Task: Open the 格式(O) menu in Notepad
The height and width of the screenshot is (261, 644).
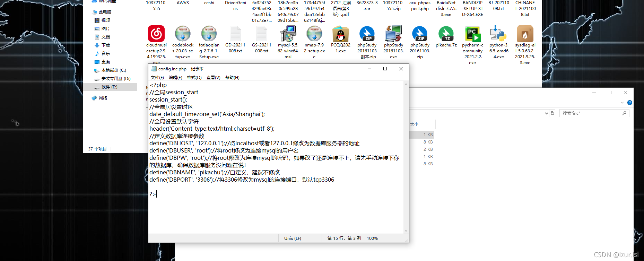Action: click(194, 77)
